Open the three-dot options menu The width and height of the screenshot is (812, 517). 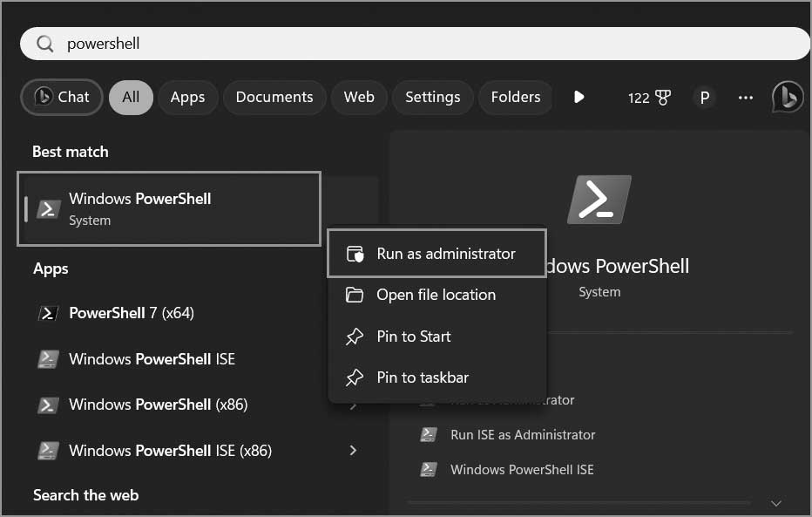[745, 98]
